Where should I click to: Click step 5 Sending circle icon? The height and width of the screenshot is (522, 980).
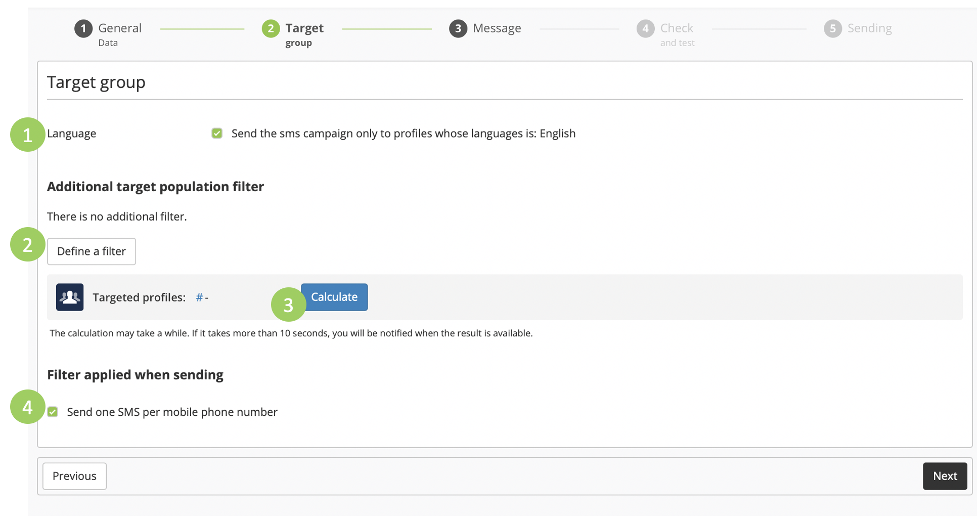pyautogui.click(x=832, y=29)
